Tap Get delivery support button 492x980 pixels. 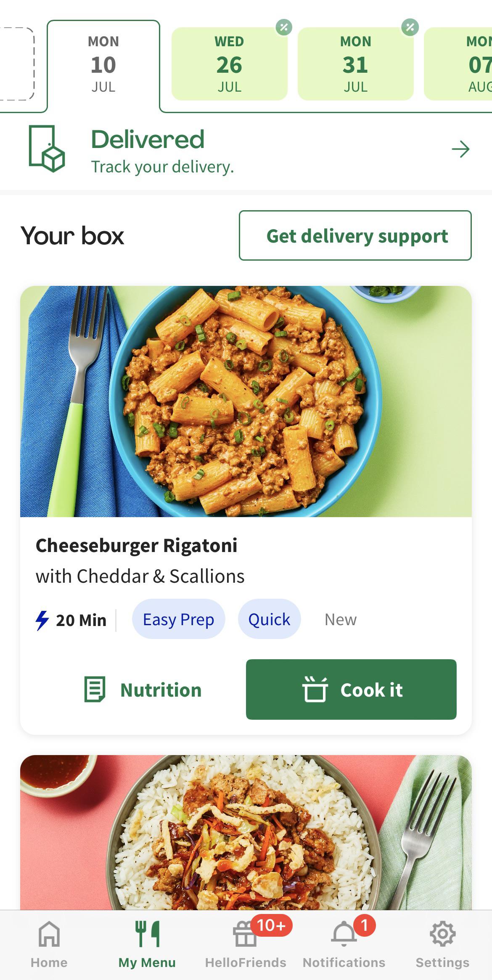[355, 235]
